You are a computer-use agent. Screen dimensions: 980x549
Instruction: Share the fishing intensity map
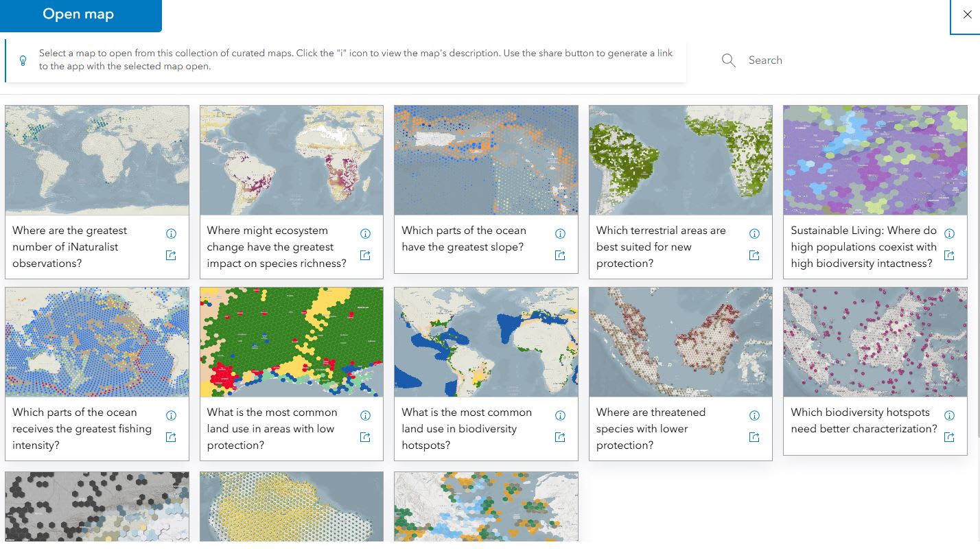tap(171, 437)
